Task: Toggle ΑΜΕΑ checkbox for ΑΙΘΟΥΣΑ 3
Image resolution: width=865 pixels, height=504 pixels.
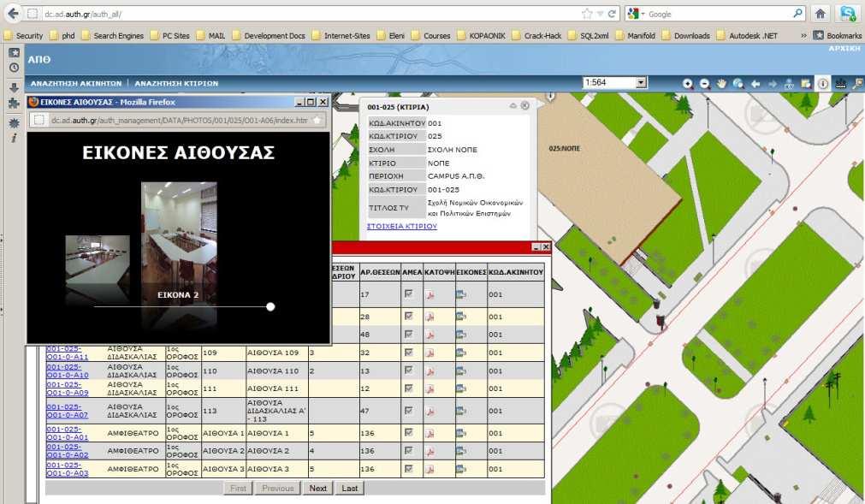Action: [409, 468]
